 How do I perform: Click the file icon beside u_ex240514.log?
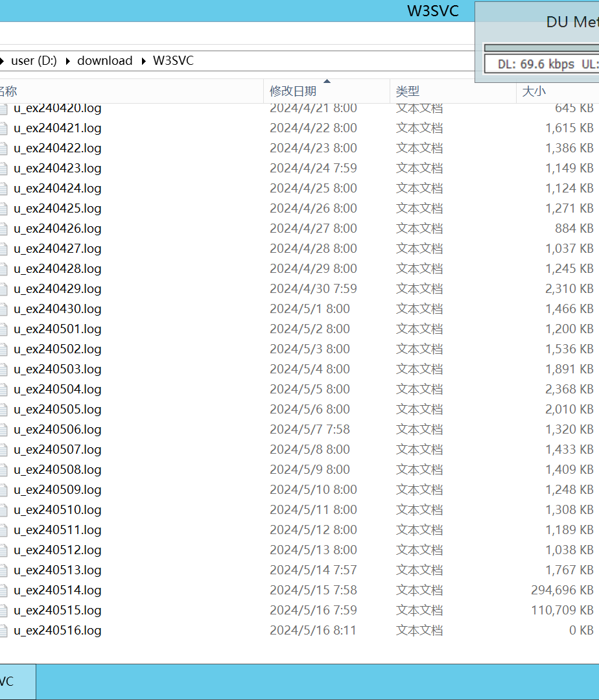[x=3, y=590]
